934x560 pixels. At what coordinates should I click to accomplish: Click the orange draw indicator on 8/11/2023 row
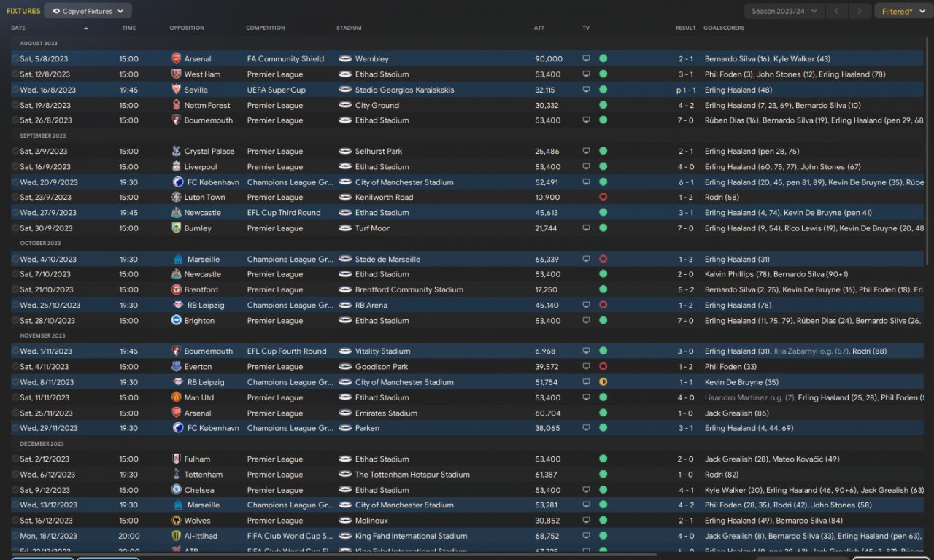603,382
